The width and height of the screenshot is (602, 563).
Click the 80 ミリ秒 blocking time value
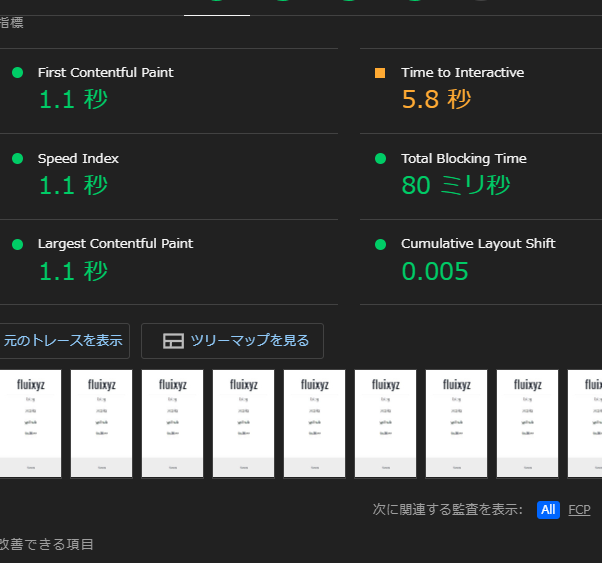pyautogui.click(x=455, y=185)
